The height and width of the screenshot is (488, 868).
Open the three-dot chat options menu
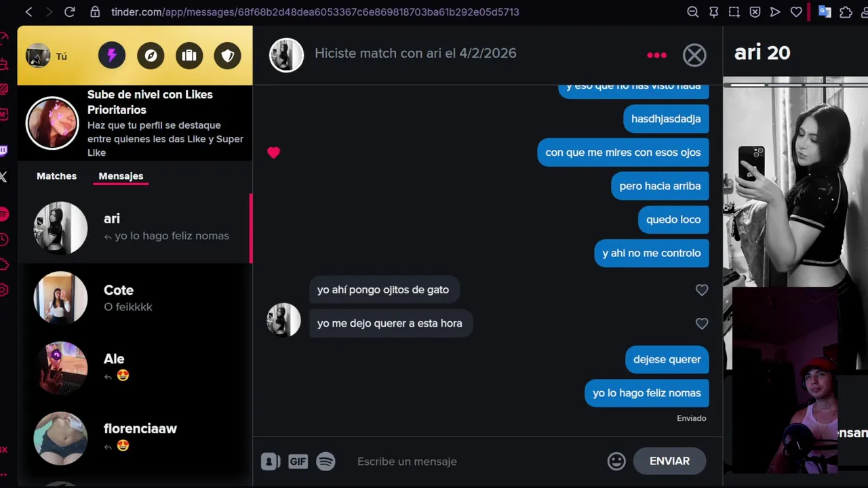pos(656,55)
